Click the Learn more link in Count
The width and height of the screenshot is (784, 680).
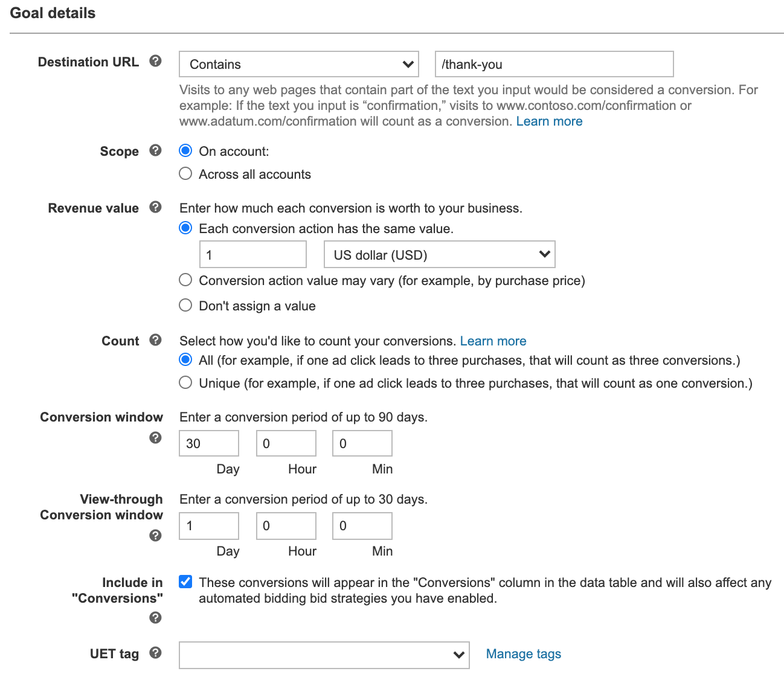(493, 341)
